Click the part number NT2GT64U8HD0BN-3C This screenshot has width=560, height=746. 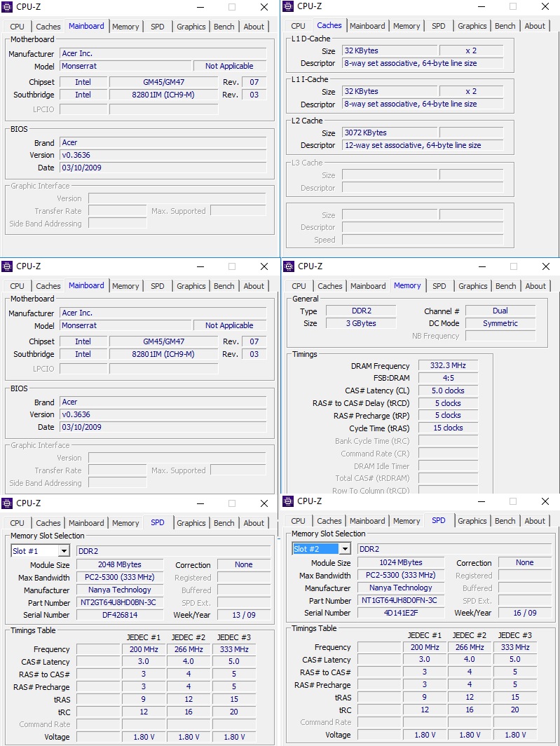(x=120, y=602)
